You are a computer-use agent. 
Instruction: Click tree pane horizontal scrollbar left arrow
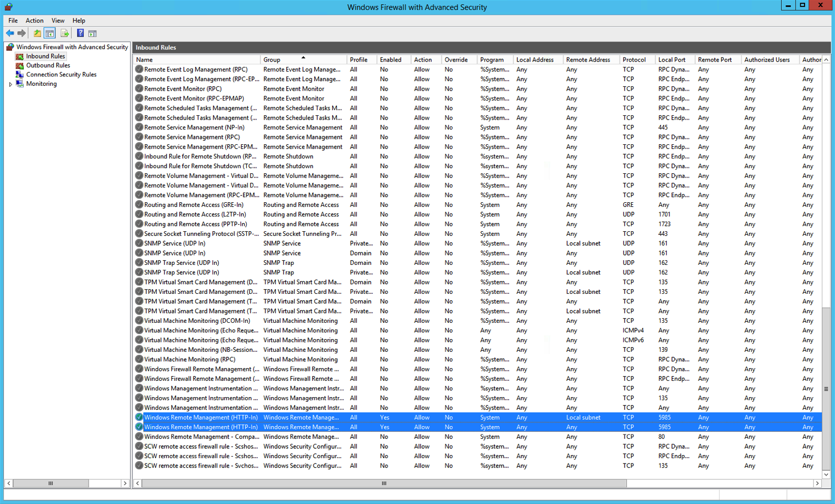tap(9, 483)
